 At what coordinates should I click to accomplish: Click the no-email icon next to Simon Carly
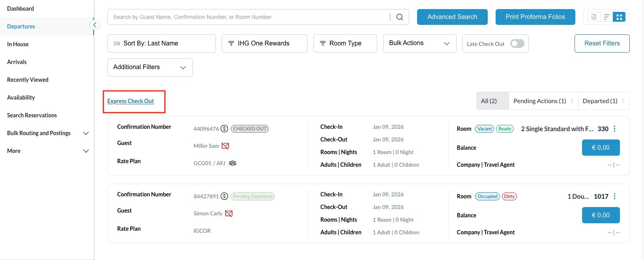click(x=229, y=213)
